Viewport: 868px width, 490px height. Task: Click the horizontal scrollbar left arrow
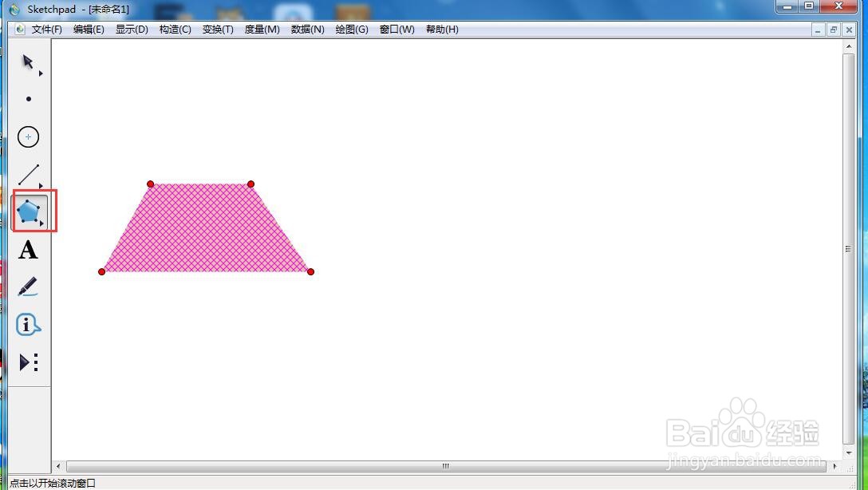click(x=58, y=466)
